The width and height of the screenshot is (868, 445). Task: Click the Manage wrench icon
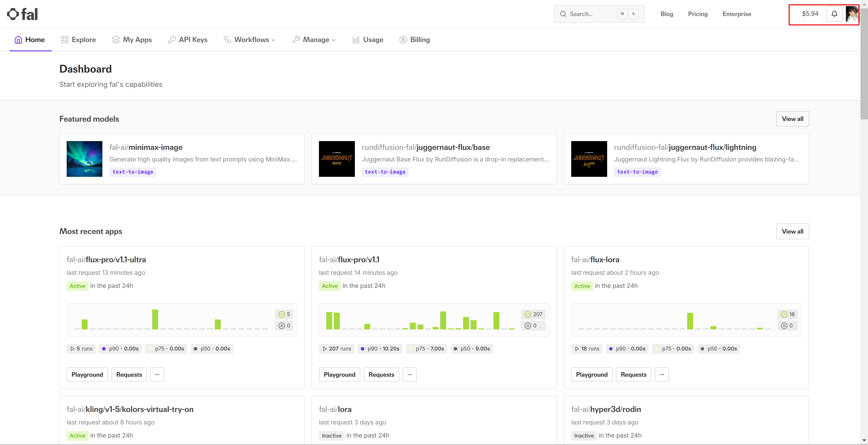(296, 40)
